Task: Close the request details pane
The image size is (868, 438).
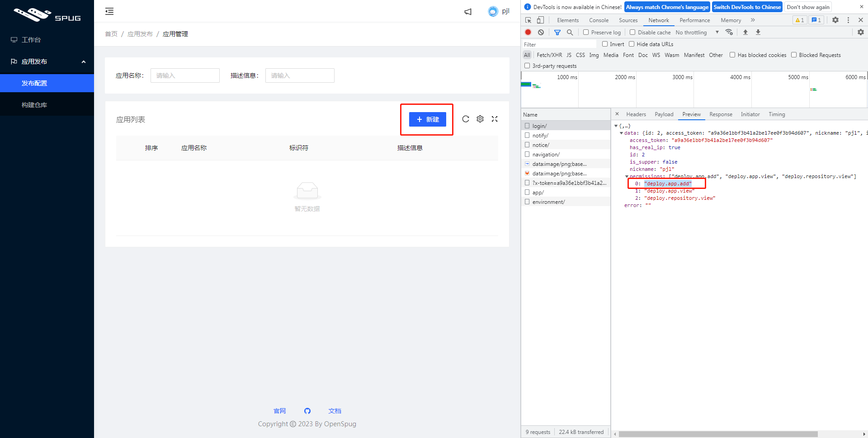Action: pos(617,114)
